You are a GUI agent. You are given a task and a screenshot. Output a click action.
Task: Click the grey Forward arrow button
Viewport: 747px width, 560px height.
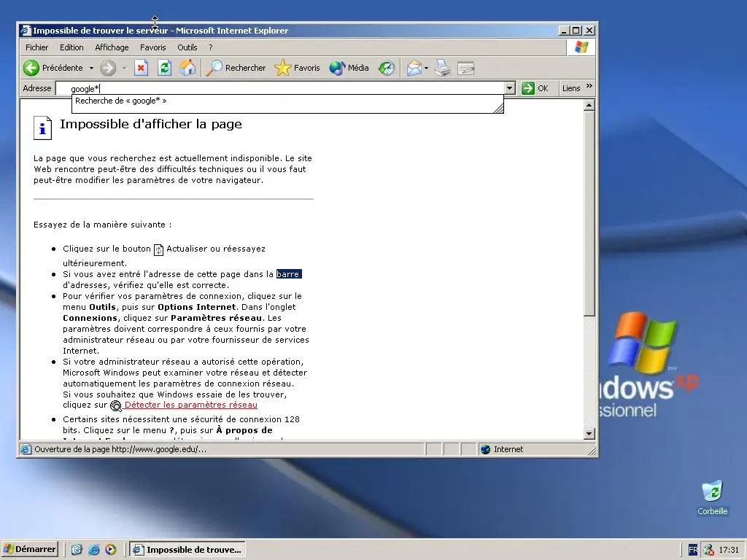pyautogui.click(x=108, y=68)
